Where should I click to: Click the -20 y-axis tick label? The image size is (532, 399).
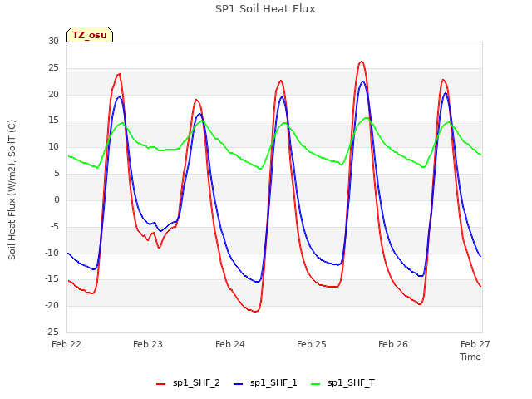tap(52, 305)
